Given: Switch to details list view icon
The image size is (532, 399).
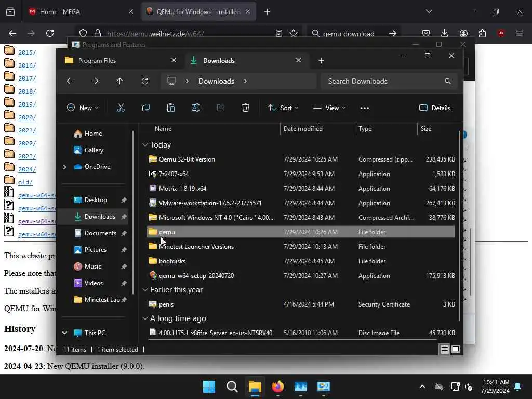Looking at the screenshot, I should pyautogui.click(x=445, y=349).
